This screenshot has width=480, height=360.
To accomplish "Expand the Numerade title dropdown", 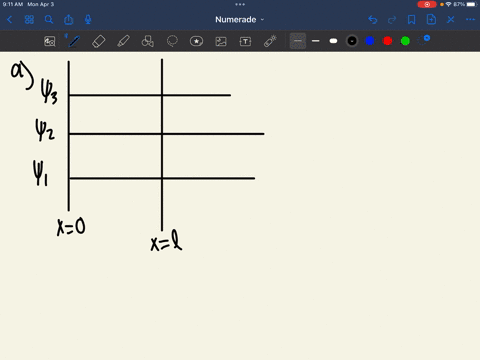I will click(240, 20).
